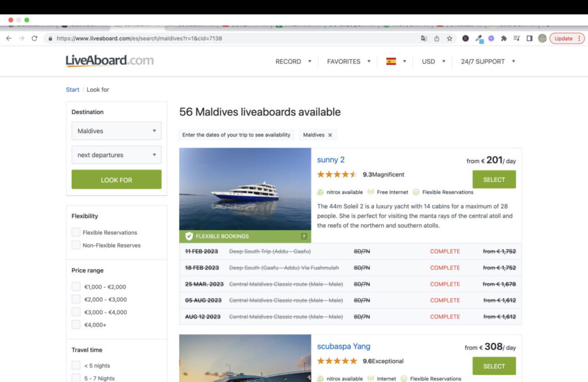588x382 pixels.
Task: Expand the FAVORITES menu arrow
Action: 369,61
